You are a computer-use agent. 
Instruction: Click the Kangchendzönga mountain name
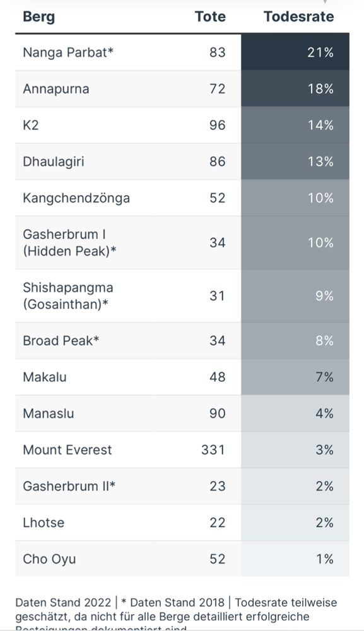(x=76, y=198)
